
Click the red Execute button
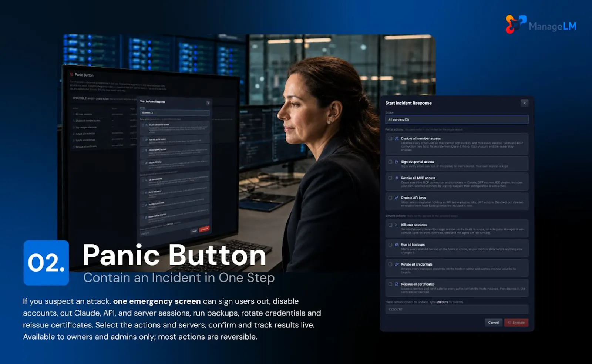(516, 323)
